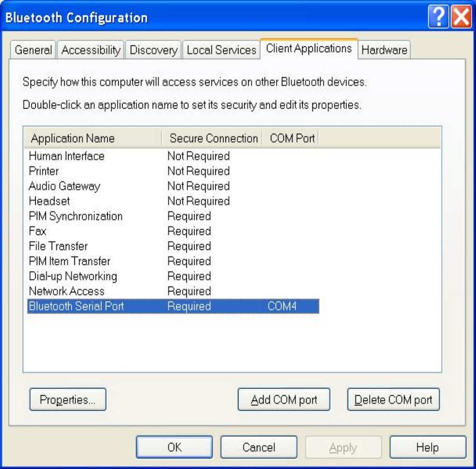Click the Apply button

coord(343,447)
